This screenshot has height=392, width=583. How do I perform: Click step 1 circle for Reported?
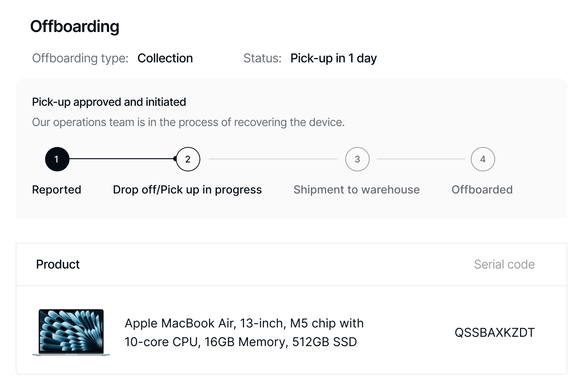point(57,159)
